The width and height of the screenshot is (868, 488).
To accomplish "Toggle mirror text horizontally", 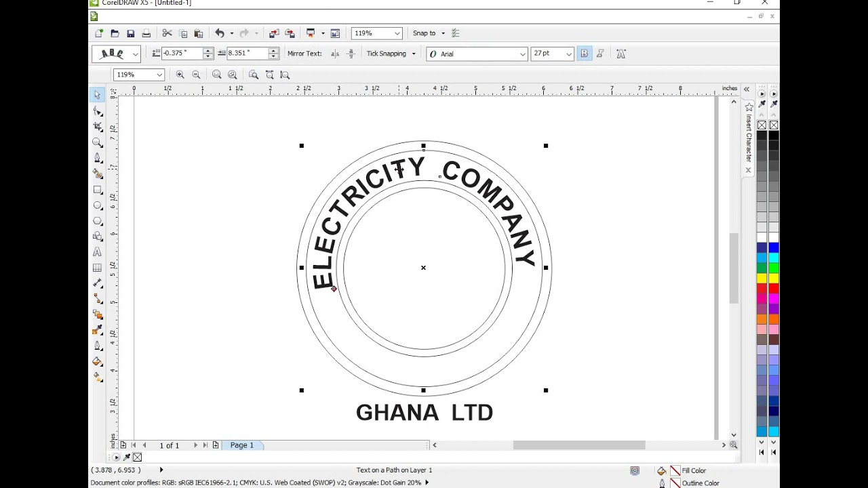I will pyautogui.click(x=335, y=54).
